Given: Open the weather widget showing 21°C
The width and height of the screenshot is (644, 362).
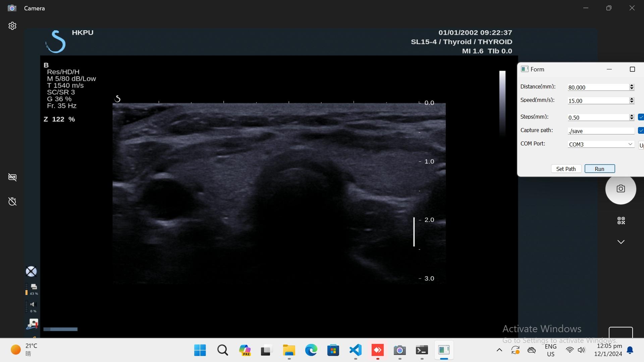Looking at the screenshot, I should (23, 350).
